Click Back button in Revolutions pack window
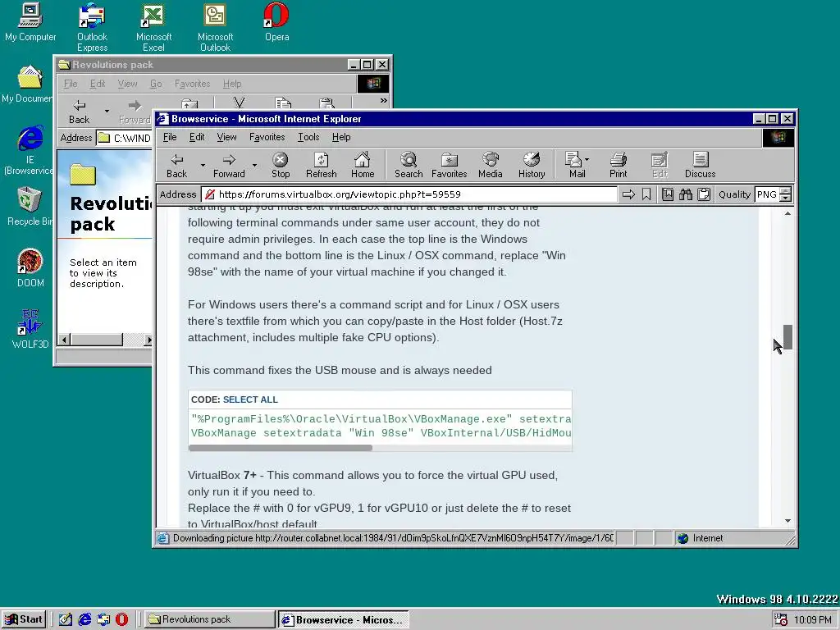 (x=79, y=111)
